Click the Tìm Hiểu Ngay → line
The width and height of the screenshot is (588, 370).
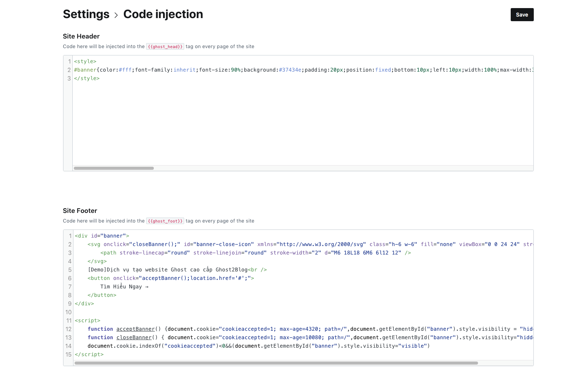click(124, 286)
